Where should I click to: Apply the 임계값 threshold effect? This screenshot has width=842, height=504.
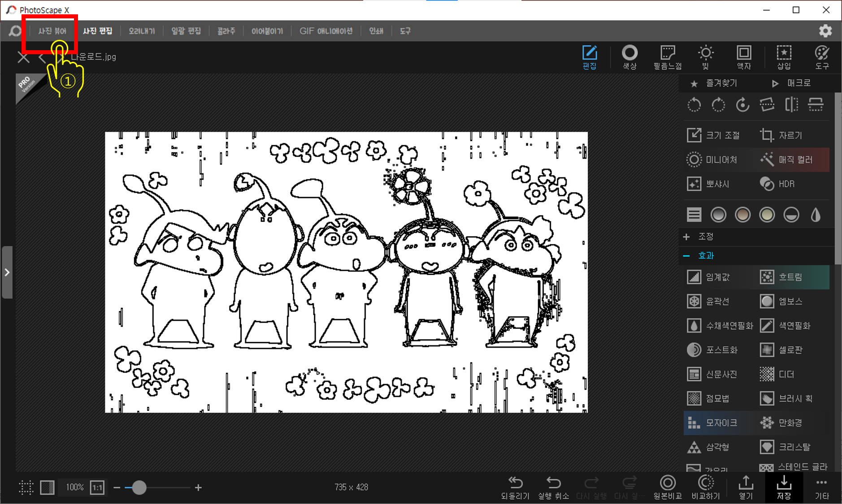click(709, 277)
